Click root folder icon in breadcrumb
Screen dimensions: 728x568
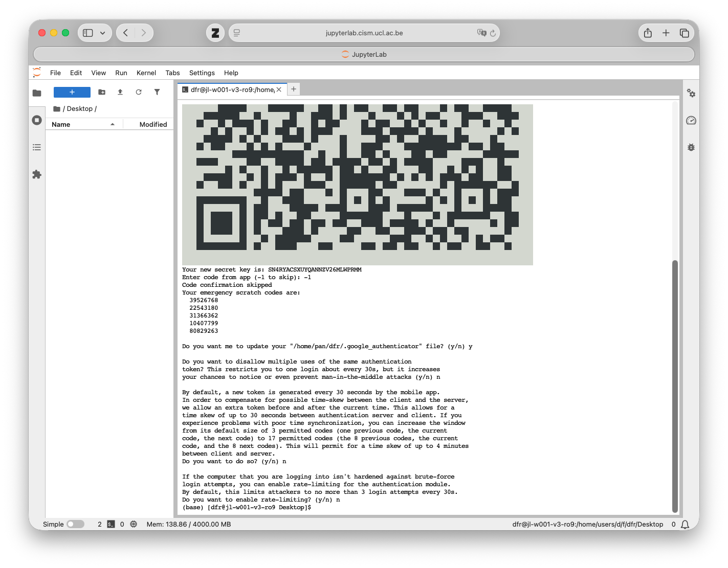(57, 109)
